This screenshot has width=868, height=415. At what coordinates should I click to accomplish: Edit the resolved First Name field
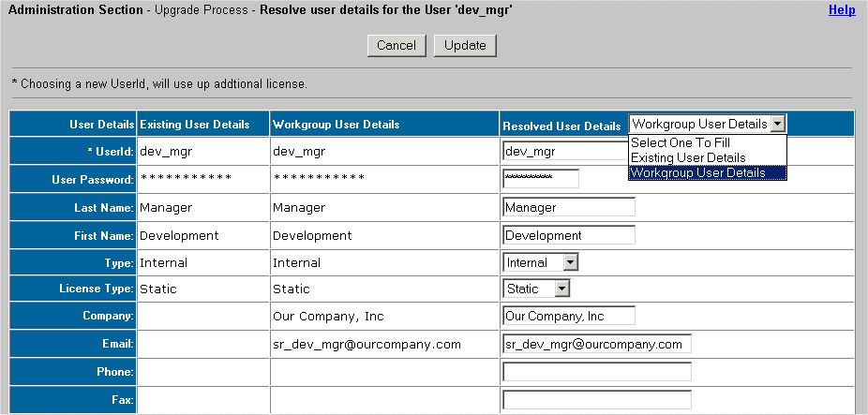tap(569, 235)
